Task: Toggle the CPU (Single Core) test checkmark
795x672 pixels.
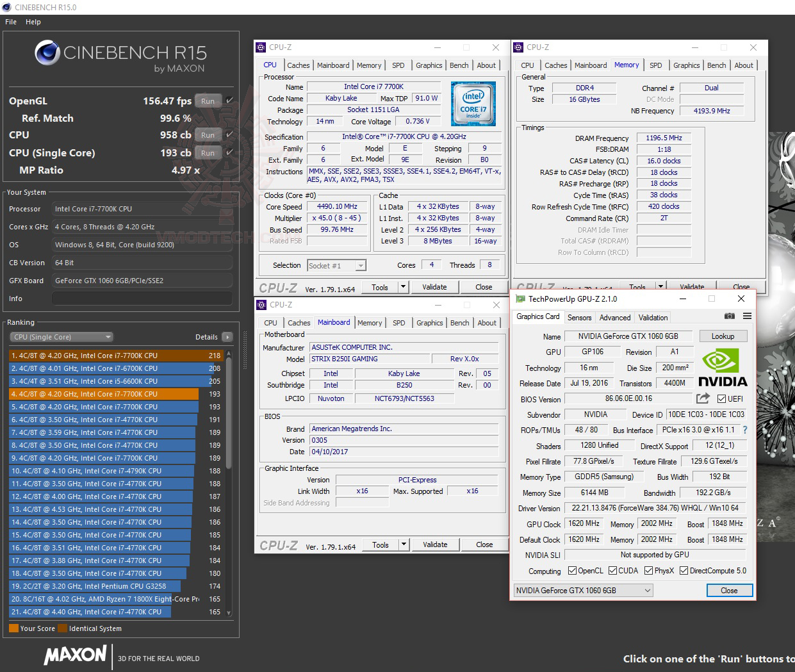Action: click(229, 152)
